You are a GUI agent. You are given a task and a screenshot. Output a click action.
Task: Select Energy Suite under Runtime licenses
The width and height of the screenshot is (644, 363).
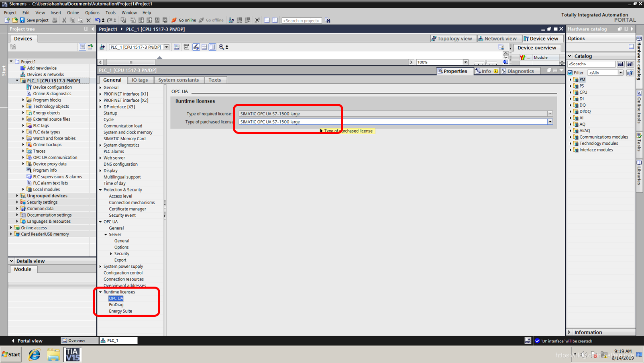120,311
